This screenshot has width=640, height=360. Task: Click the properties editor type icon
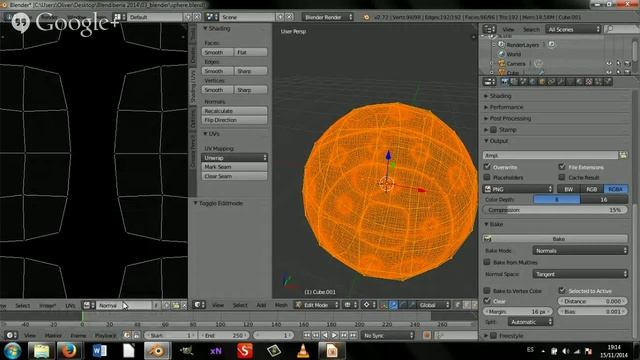pos(489,82)
